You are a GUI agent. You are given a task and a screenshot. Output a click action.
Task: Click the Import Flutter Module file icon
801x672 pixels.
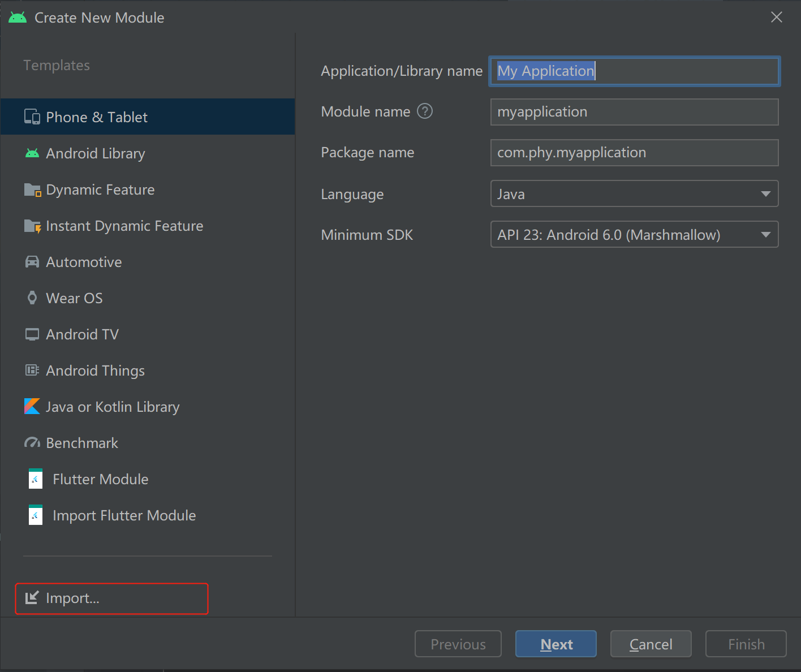coord(36,515)
